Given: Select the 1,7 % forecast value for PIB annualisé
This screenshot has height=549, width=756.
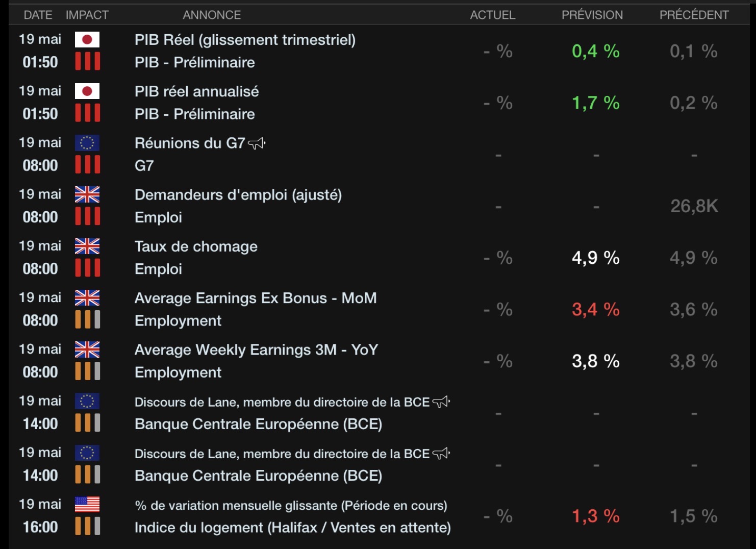Looking at the screenshot, I should [x=596, y=103].
